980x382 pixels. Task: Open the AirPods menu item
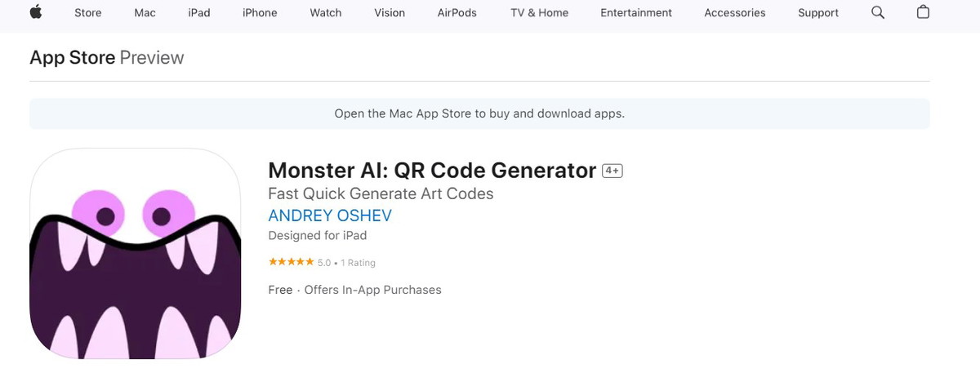457,12
